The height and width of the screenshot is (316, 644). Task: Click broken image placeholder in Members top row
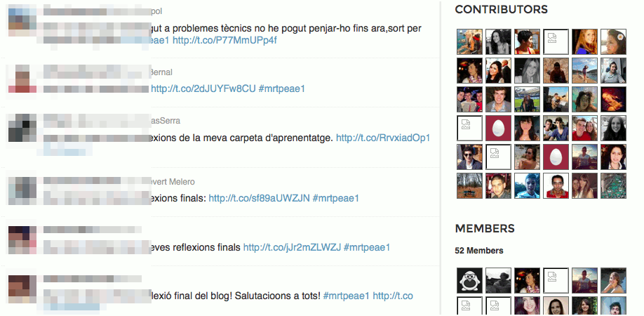coord(556,281)
